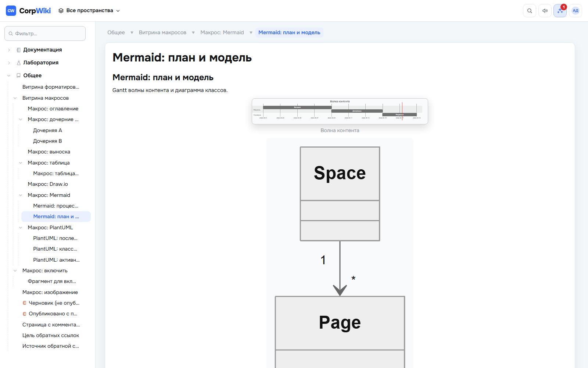Collapse the Витрина макросов branch
This screenshot has height=368, width=588.
[15, 98]
